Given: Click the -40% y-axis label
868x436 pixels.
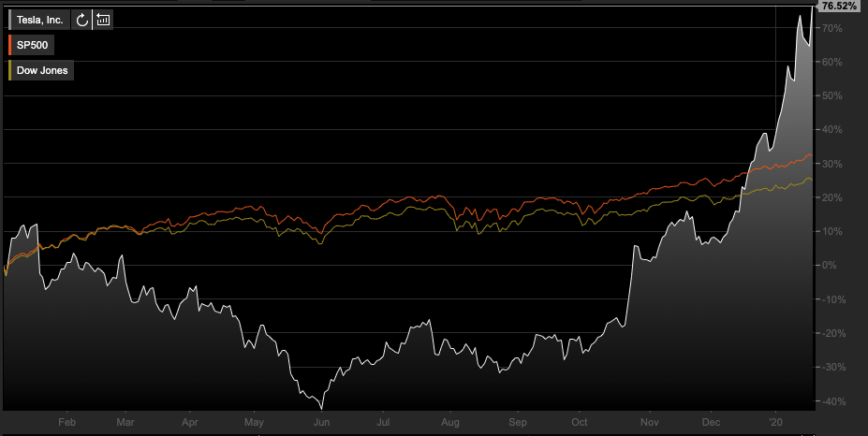Looking at the screenshot, I should (x=832, y=401).
